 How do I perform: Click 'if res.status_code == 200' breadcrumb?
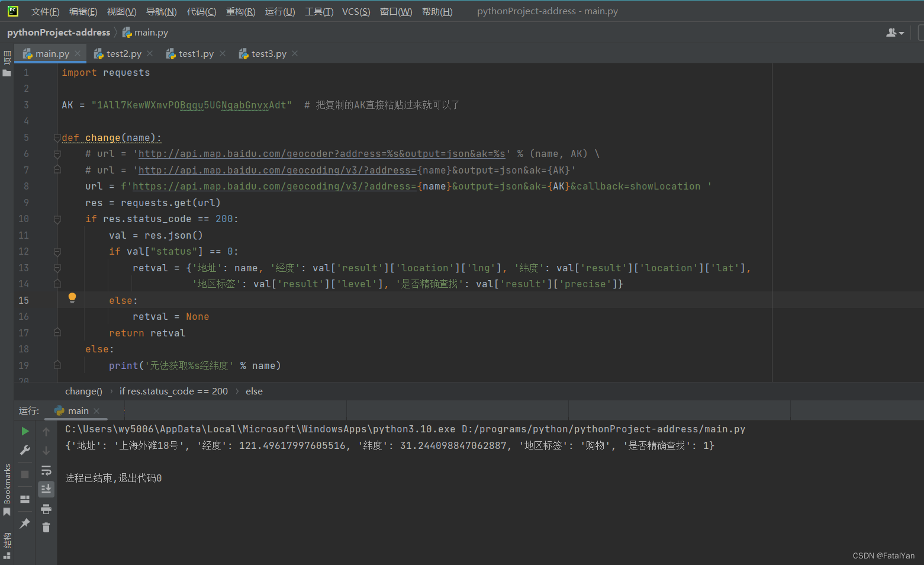tap(173, 391)
